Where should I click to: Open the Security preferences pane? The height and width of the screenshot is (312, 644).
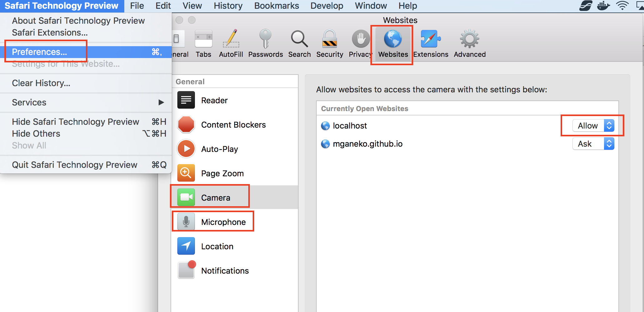coord(329,44)
